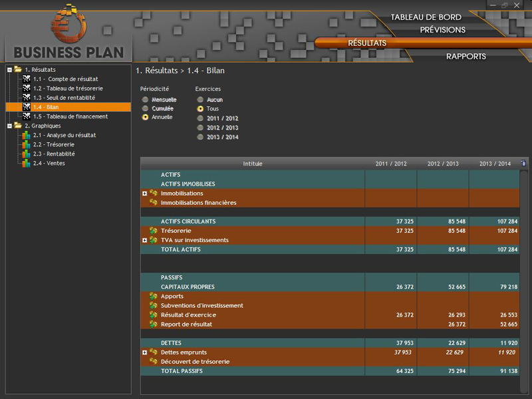Click the breadcrumb 1. Résultats > 1.4 - Bilan
The image size is (532, 399).
[x=180, y=70]
